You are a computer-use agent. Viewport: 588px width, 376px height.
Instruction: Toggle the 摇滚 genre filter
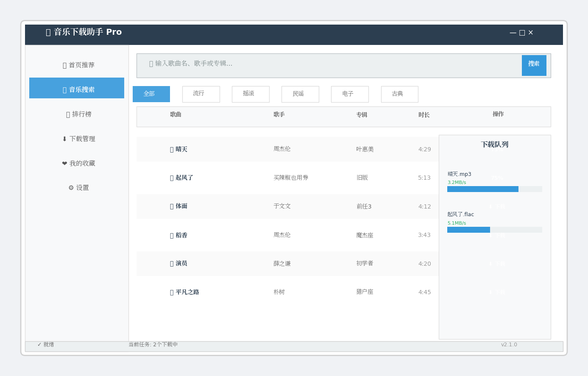point(251,94)
